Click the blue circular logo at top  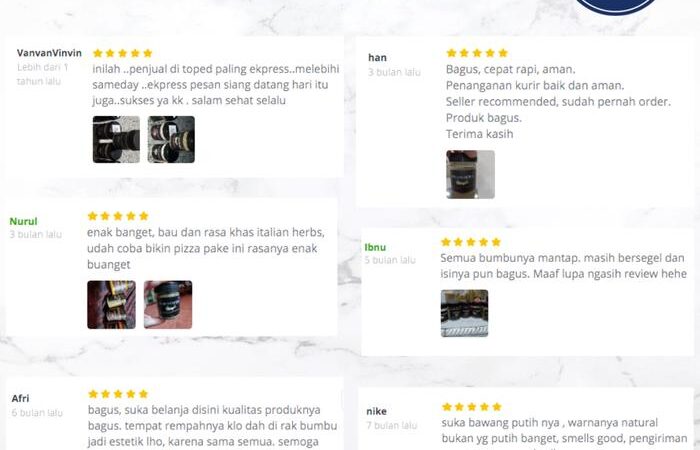coord(616,7)
